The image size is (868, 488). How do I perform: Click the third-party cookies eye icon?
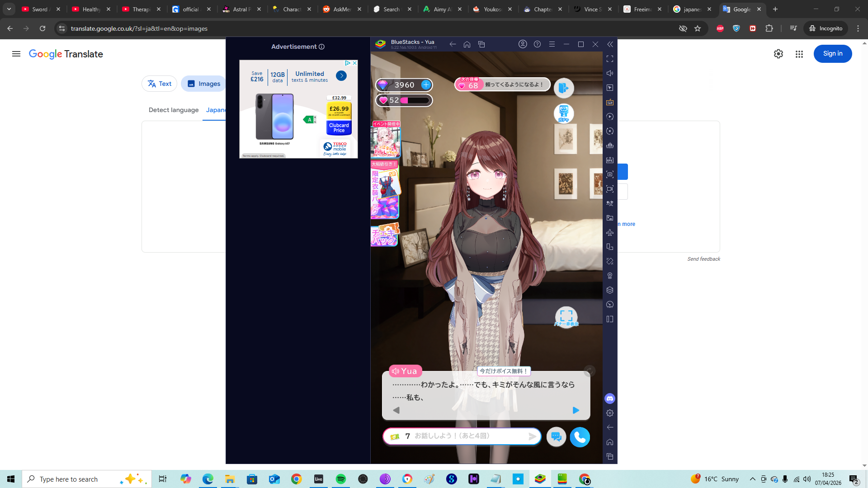click(x=683, y=28)
